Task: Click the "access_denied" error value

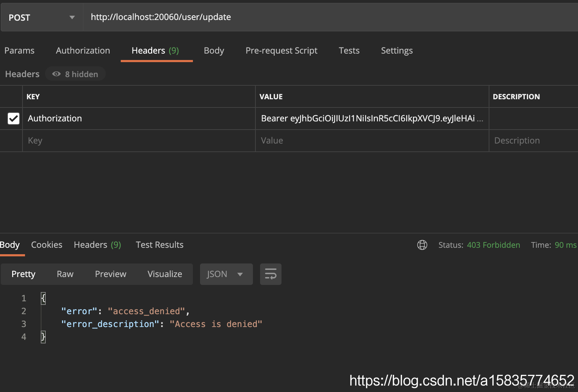Action: click(146, 311)
